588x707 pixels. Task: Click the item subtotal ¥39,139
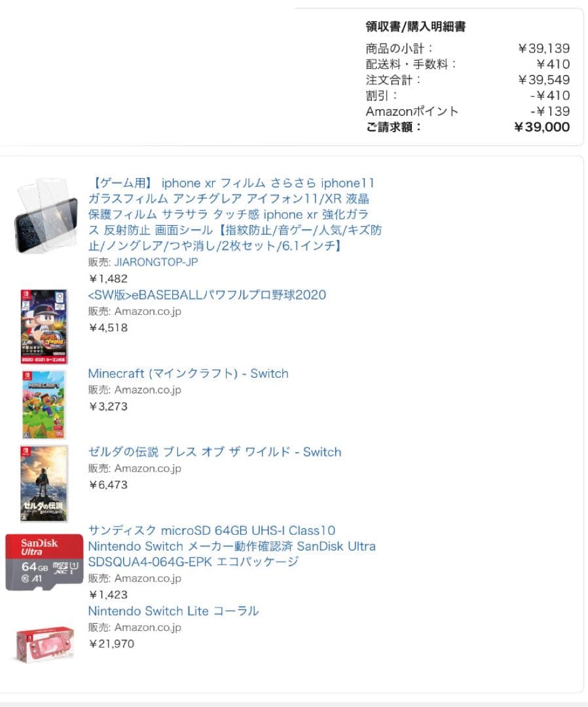pos(544,48)
